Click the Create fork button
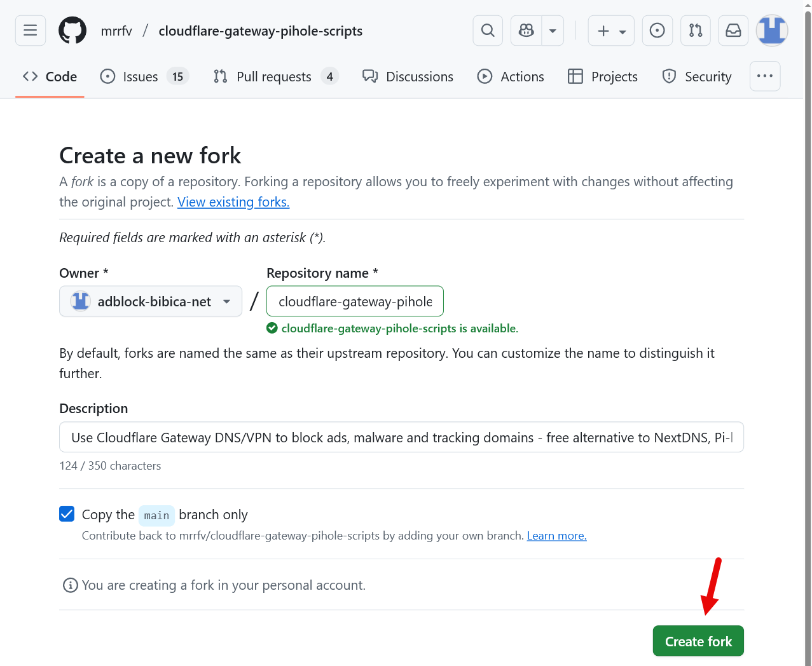The image size is (812, 666). [x=698, y=641]
